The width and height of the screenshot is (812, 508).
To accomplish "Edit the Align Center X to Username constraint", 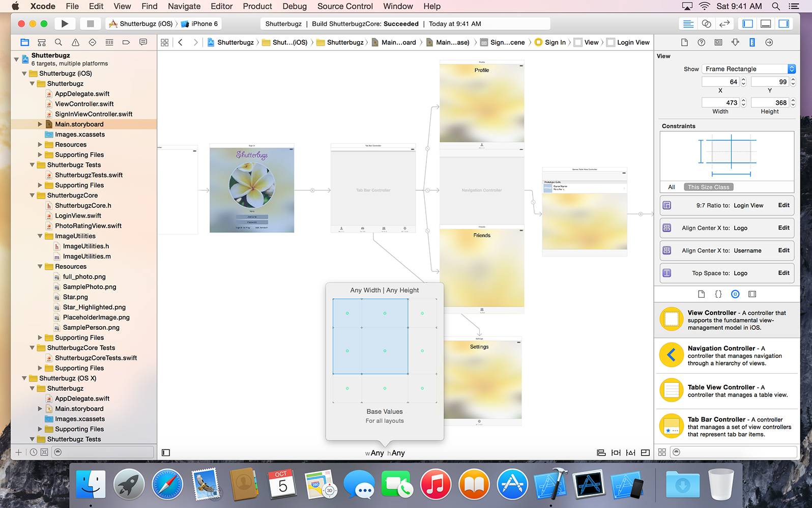I will coord(784,250).
